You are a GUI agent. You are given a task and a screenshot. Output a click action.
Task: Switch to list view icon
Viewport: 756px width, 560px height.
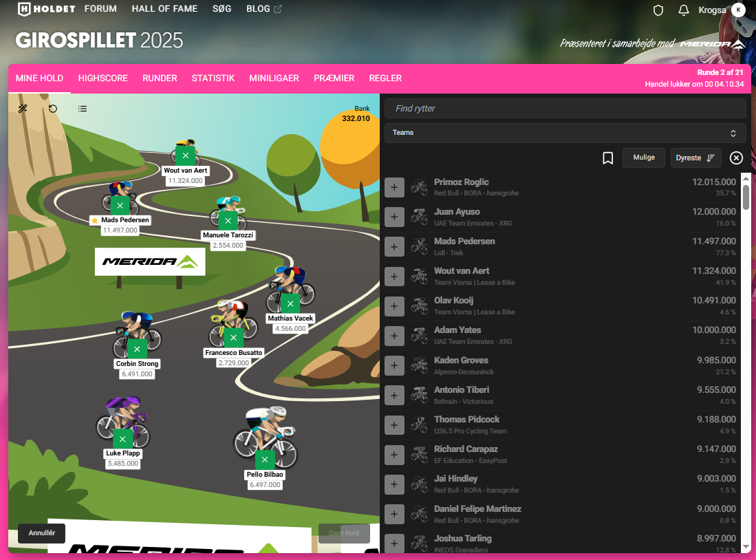click(x=83, y=109)
